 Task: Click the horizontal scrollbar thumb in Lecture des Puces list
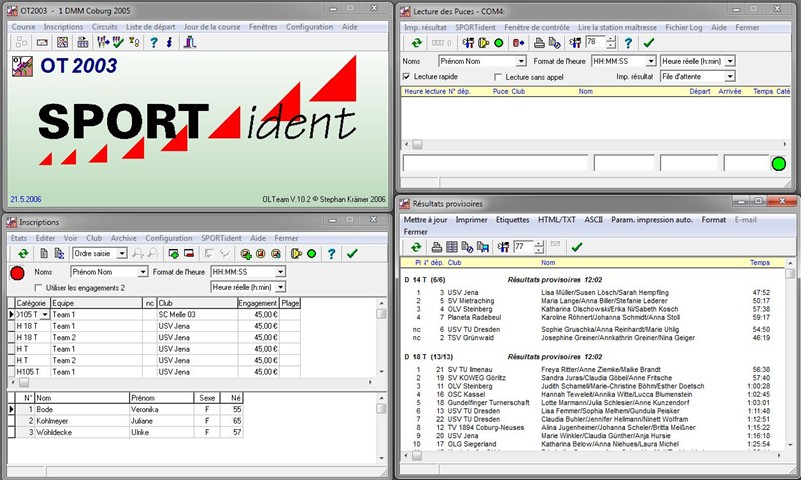(x=417, y=145)
